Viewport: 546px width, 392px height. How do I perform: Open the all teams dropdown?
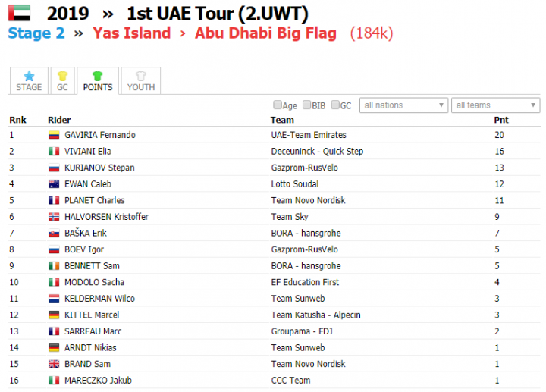pos(495,105)
